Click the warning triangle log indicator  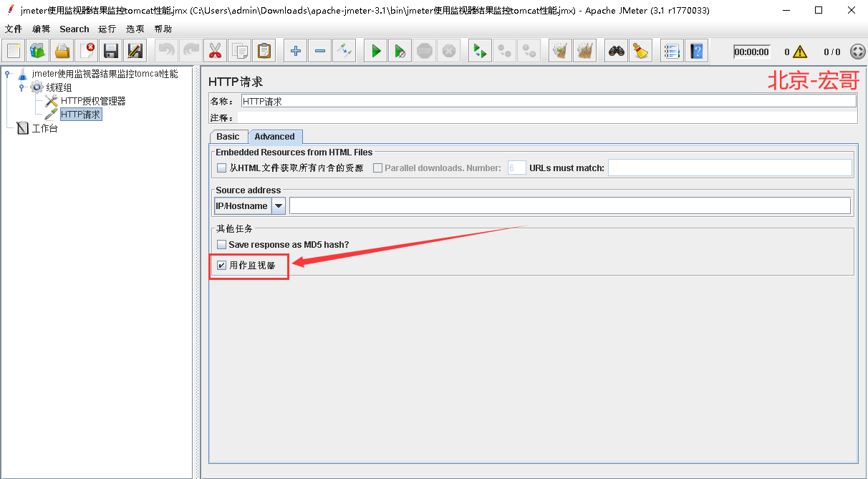[800, 52]
